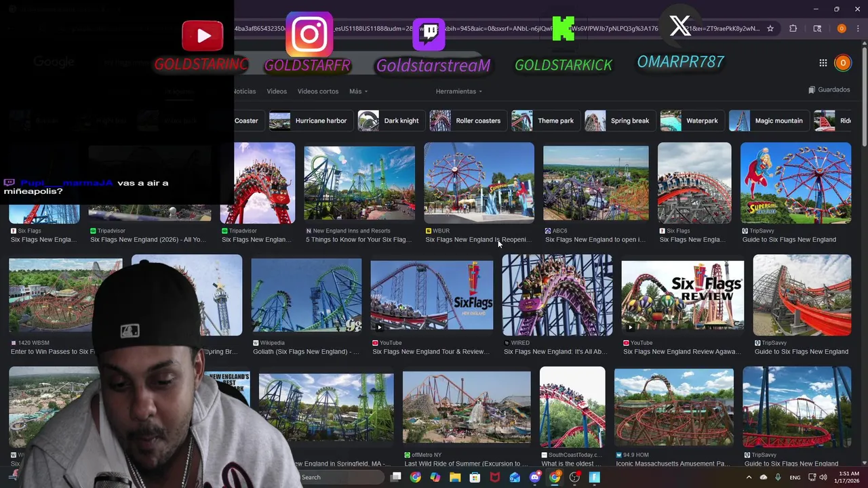The image size is (868, 488).
Task: Open the offMetro NY water ride thumbnail
Action: 467,407
